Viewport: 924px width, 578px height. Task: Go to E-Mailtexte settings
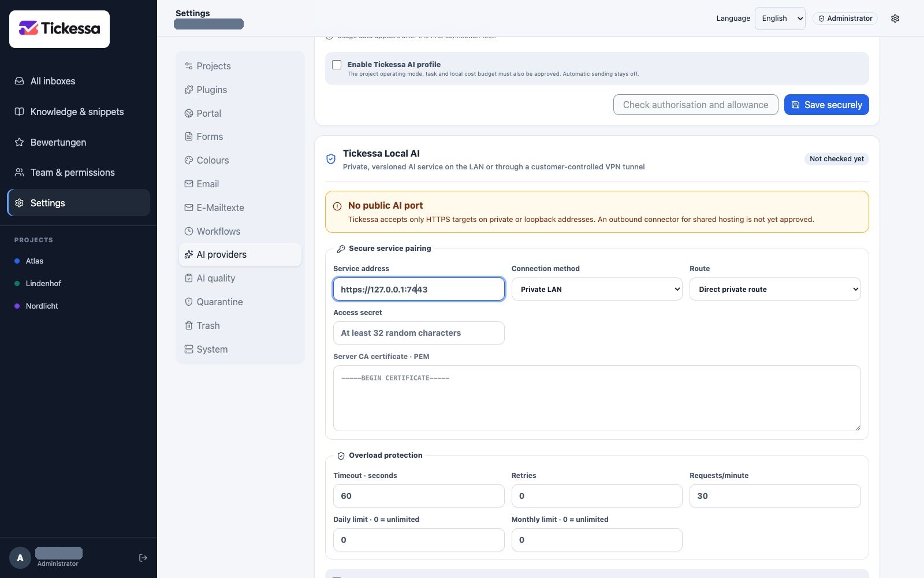pyautogui.click(x=240, y=208)
